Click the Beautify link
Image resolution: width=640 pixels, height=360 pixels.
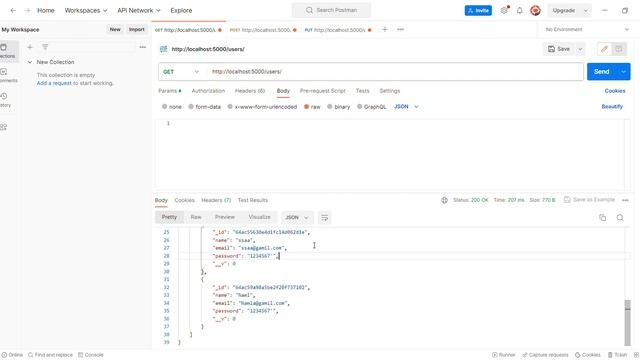click(612, 107)
